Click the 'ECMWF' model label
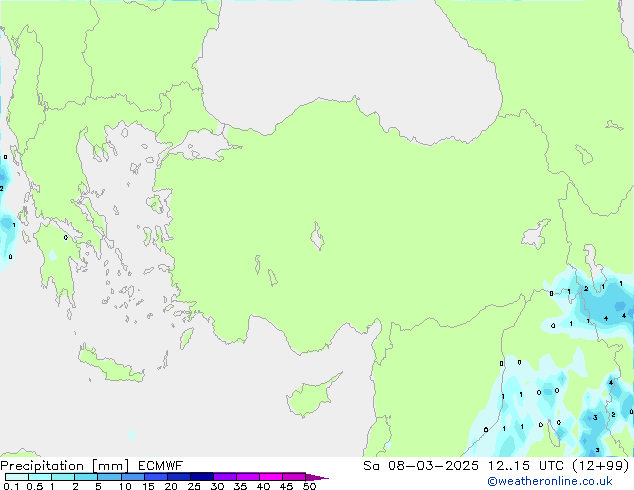The width and height of the screenshot is (634, 490). 161,466
